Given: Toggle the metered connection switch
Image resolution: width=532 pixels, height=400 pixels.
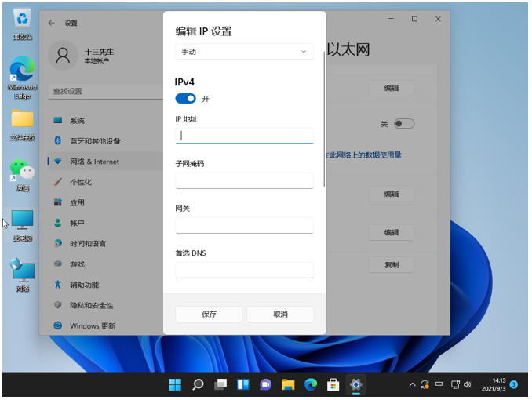Looking at the screenshot, I should click(x=403, y=124).
